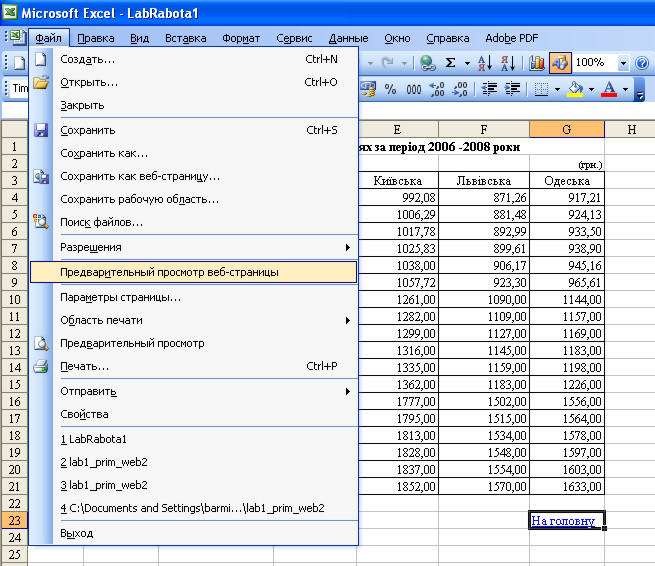The height and width of the screenshot is (566, 655).
Task: Click Sort descending icon
Action: coord(508,63)
